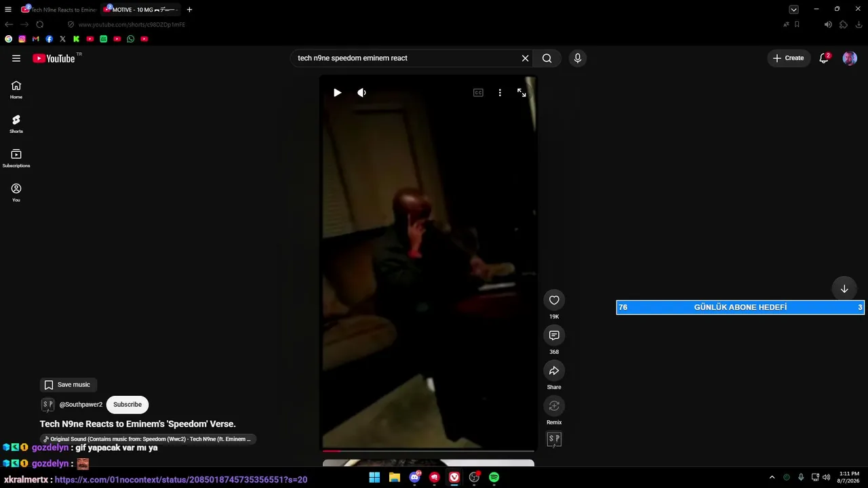Open the Instagram bookmark
868x488 pixels.
click(x=22, y=39)
